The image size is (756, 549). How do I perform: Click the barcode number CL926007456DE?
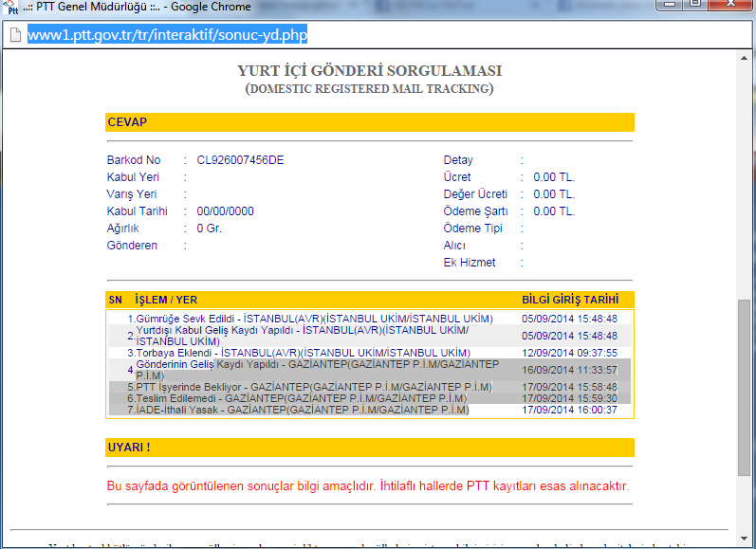click(x=240, y=160)
